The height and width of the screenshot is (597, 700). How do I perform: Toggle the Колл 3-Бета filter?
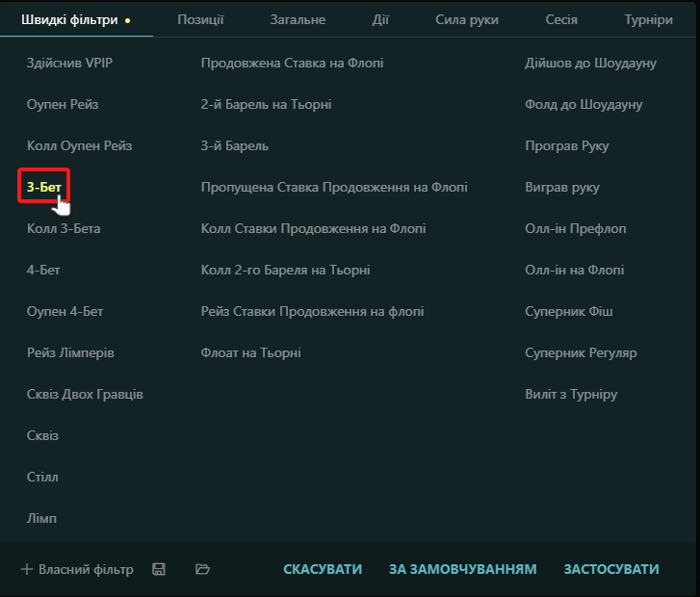(x=64, y=228)
